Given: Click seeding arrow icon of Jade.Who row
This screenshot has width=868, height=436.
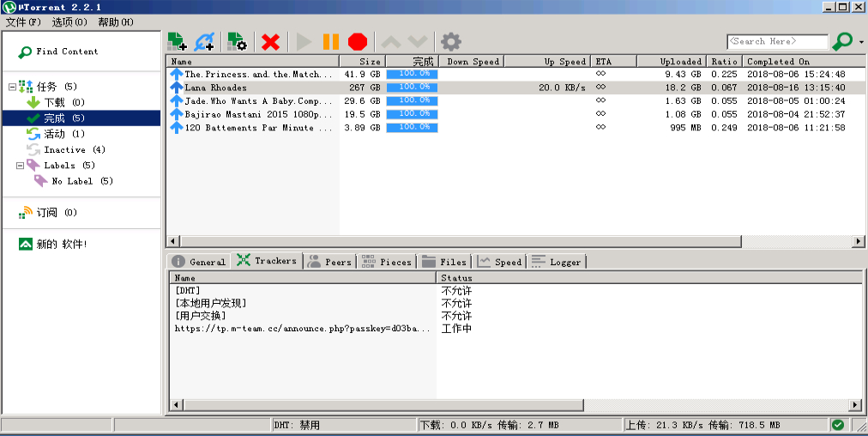Looking at the screenshot, I should click(177, 100).
